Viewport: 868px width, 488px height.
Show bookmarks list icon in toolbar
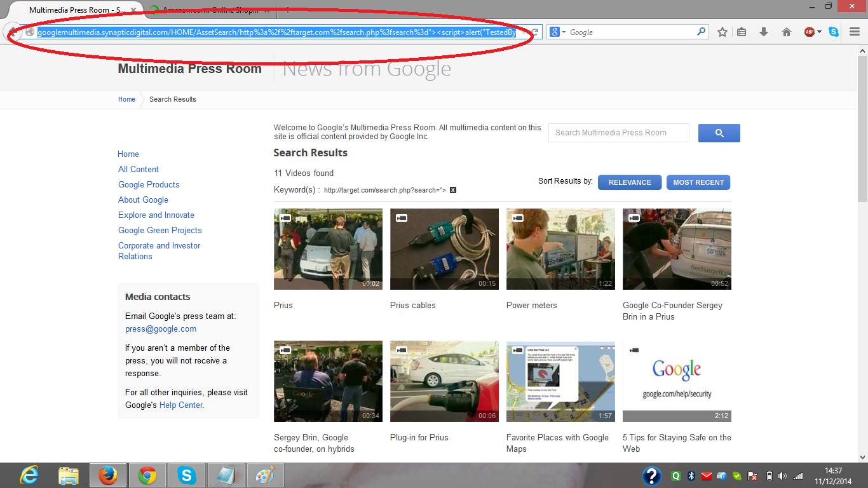(x=742, y=32)
